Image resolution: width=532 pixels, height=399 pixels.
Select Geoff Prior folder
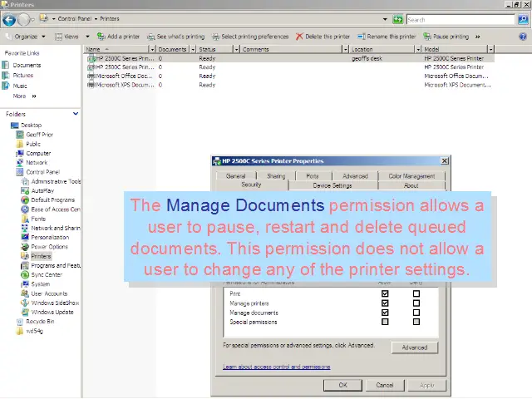coord(35,135)
